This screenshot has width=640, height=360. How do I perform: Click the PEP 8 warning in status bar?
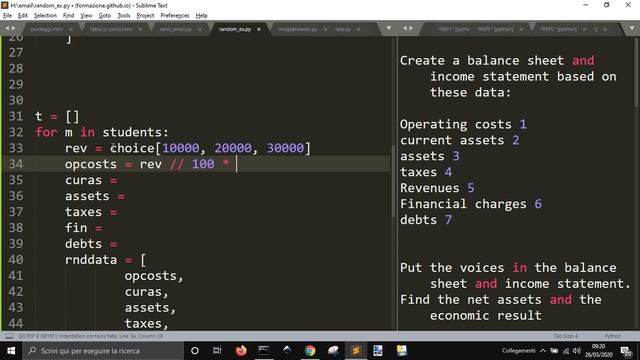(91, 336)
